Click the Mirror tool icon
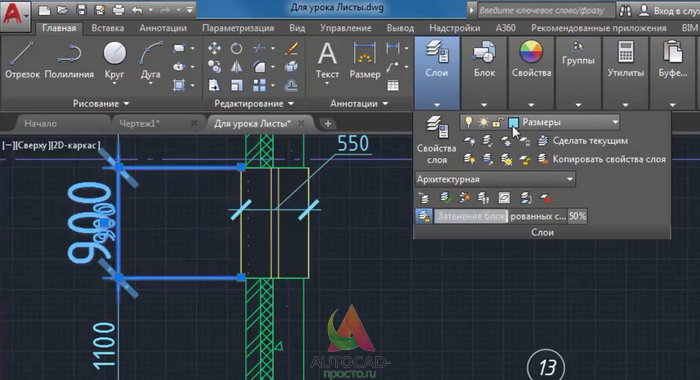 click(236, 67)
